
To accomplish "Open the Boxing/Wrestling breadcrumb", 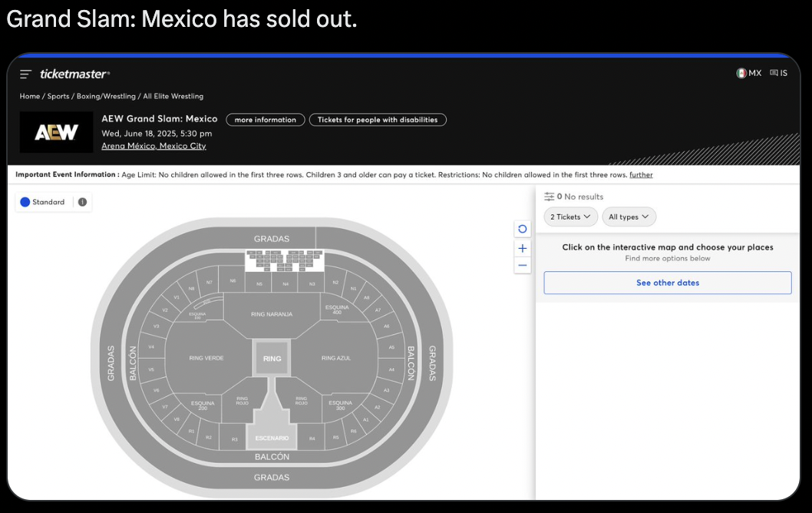I will pyautogui.click(x=106, y=96).
